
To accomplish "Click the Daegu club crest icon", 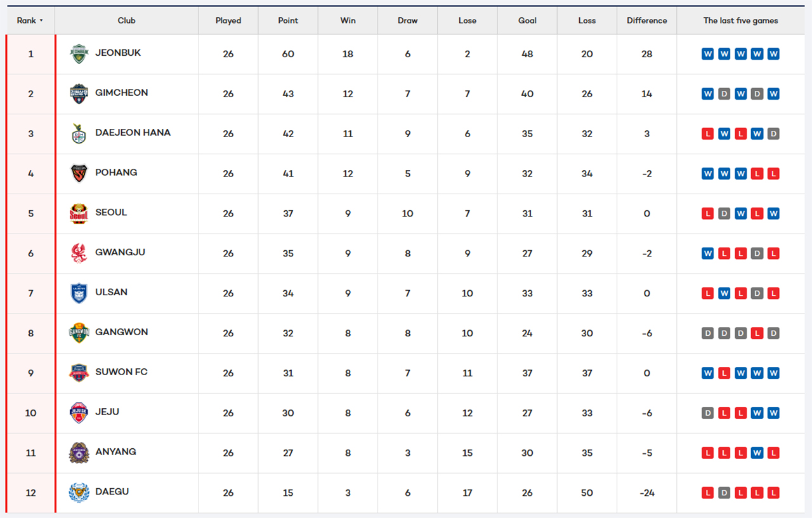I will click(79, 493).
